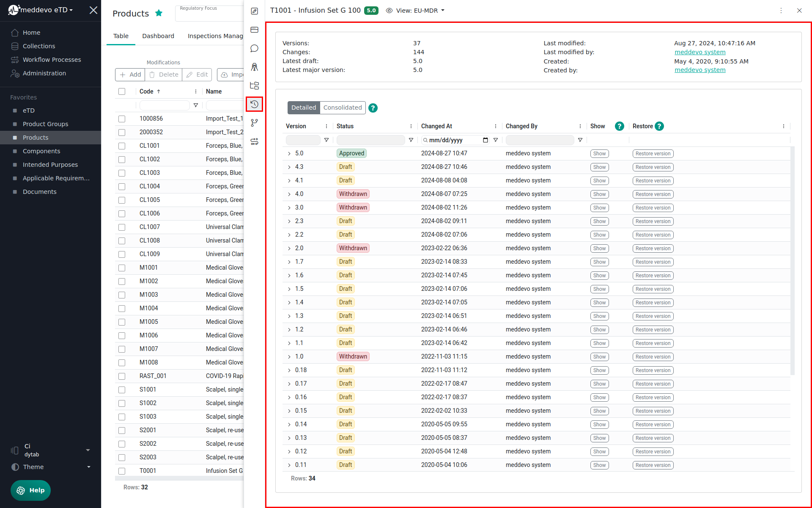Open the comments speech bubble icon
Image resolution: width=812 pixels, height=508 pixels.
click(x=254, y=48)
